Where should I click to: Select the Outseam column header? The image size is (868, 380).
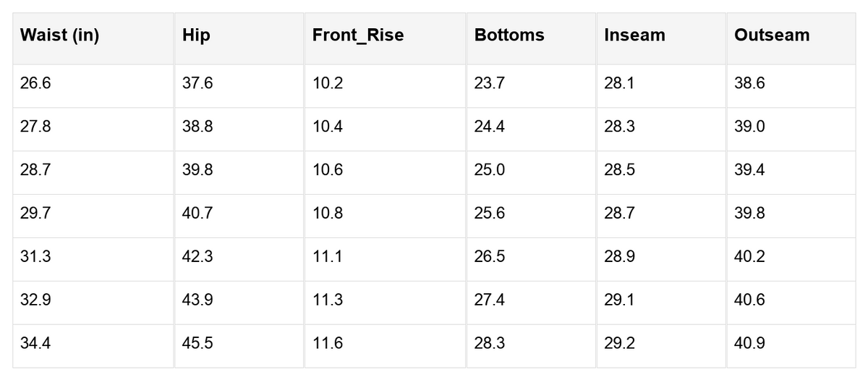[x=791, y=38]
